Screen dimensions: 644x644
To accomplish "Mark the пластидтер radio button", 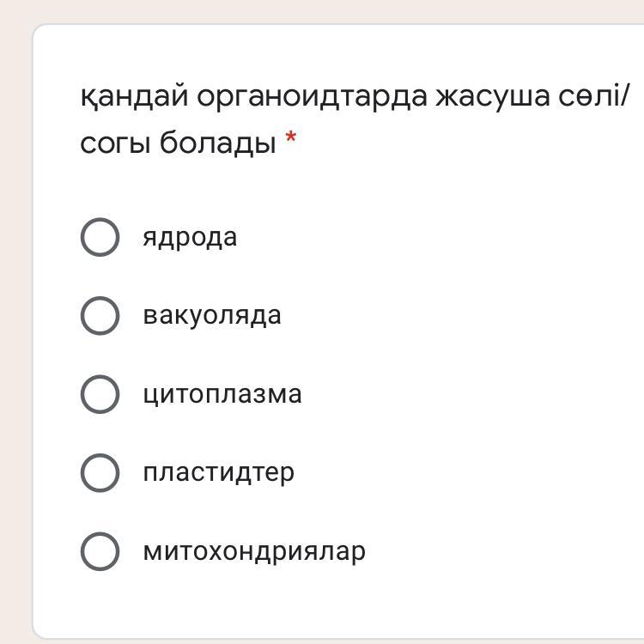I will 100,472.
